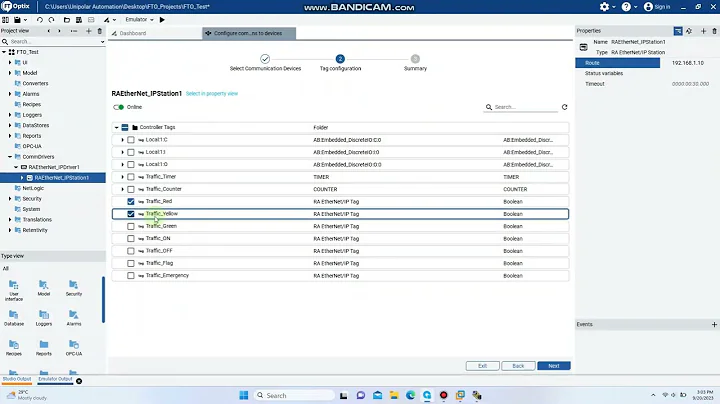
Task: Select the Configure communications to devices tab
Action: (x=248, y=33)
